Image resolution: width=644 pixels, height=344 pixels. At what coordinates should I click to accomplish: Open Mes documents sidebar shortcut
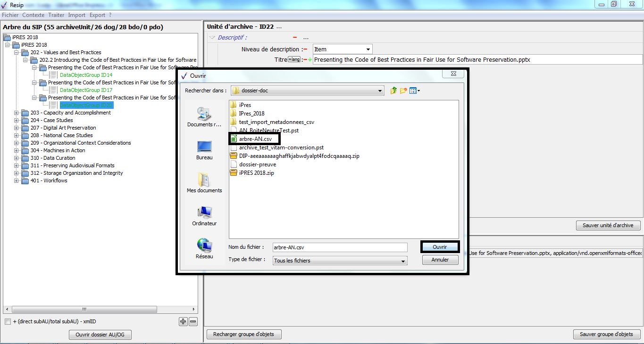click(204, 182)
